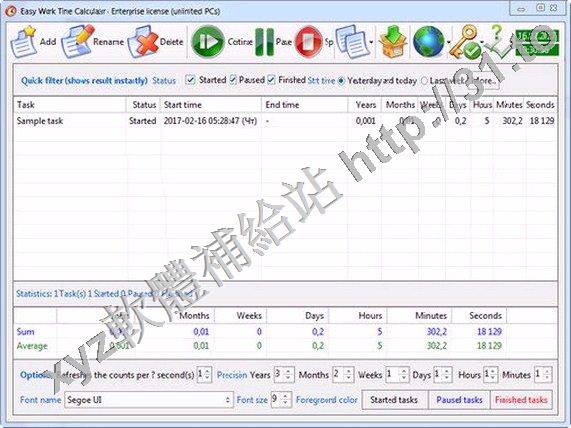Click Paused tasks foreground color button
The image size is (571, 428).
(x=459, y=400)
